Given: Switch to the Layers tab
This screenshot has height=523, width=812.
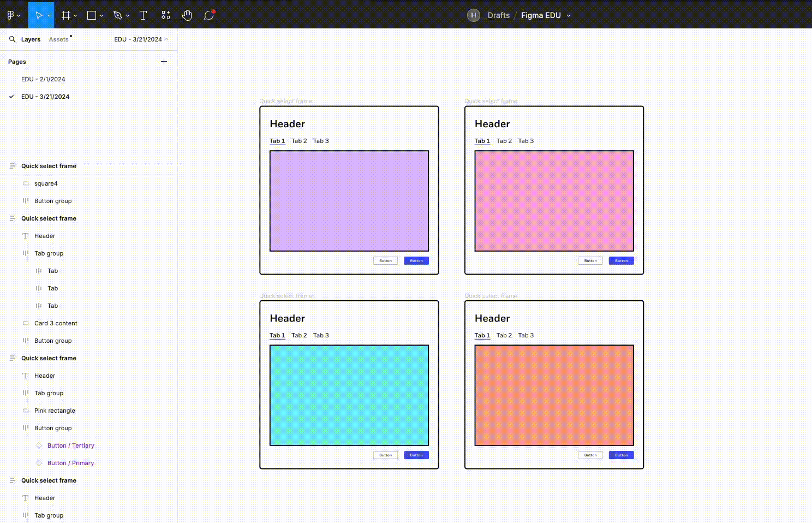Looking at the screenshot, I should click(x=31, y=39).
